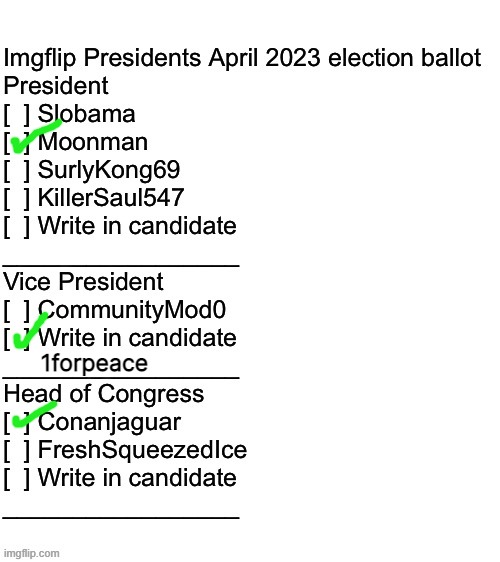
Task: Click the blank write-in line under Head of Congress
Action: point(121,518)
